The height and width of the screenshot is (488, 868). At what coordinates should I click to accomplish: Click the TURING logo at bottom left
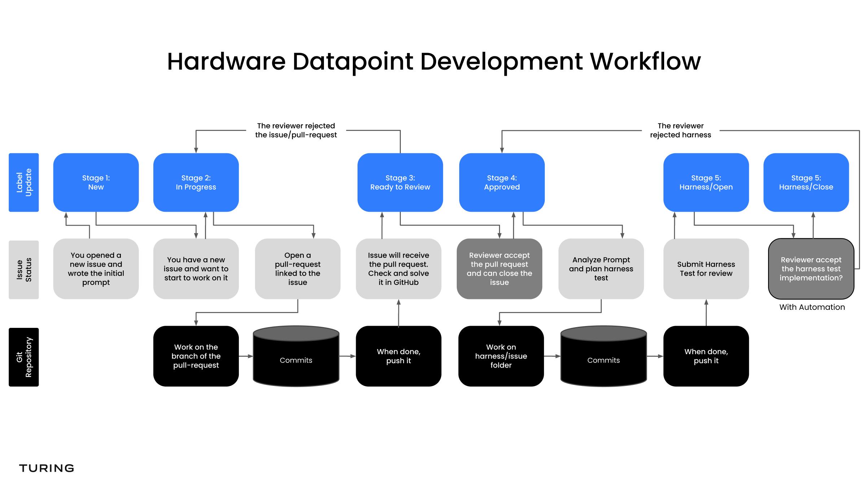point(46,468)
